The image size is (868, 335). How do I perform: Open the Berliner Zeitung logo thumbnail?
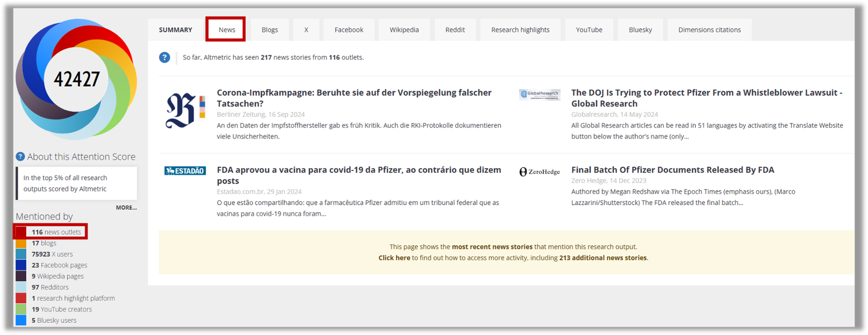pos(185,111)
